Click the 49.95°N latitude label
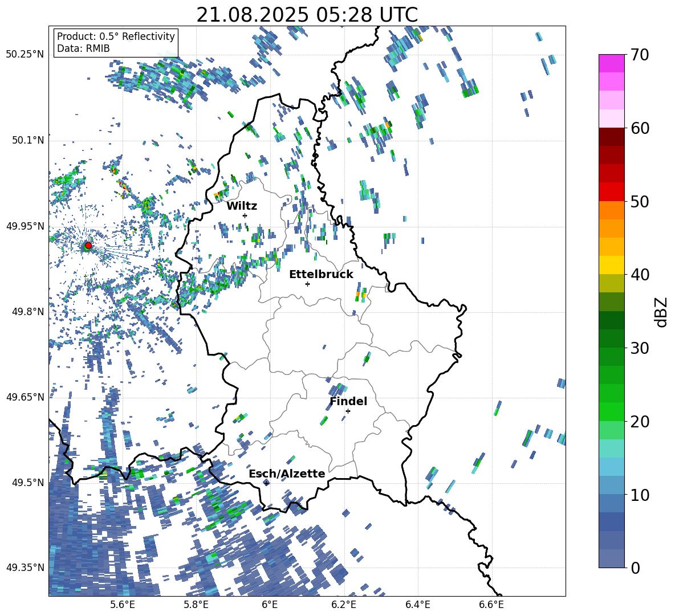The width and height of the screenshot is (675, 616). pos(25,226)
